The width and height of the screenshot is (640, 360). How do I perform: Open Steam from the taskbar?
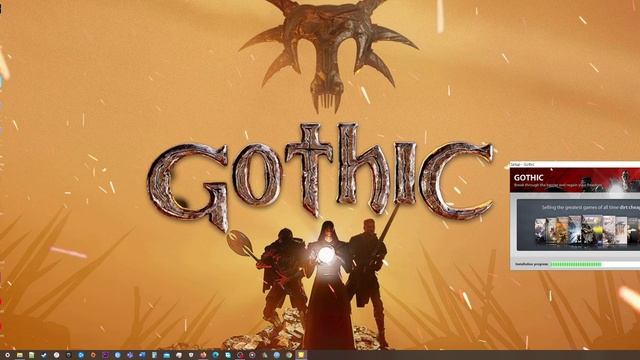44,355
